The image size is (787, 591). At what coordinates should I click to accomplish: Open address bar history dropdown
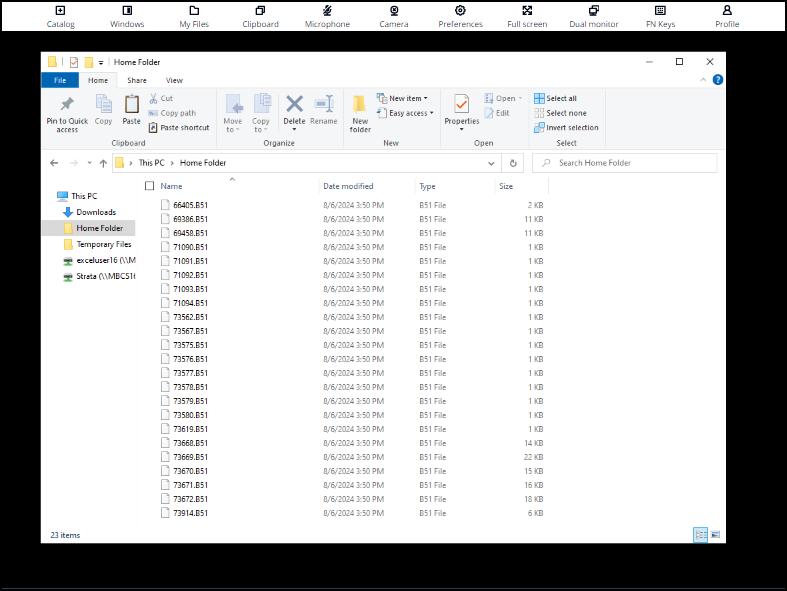click(494, 163)
